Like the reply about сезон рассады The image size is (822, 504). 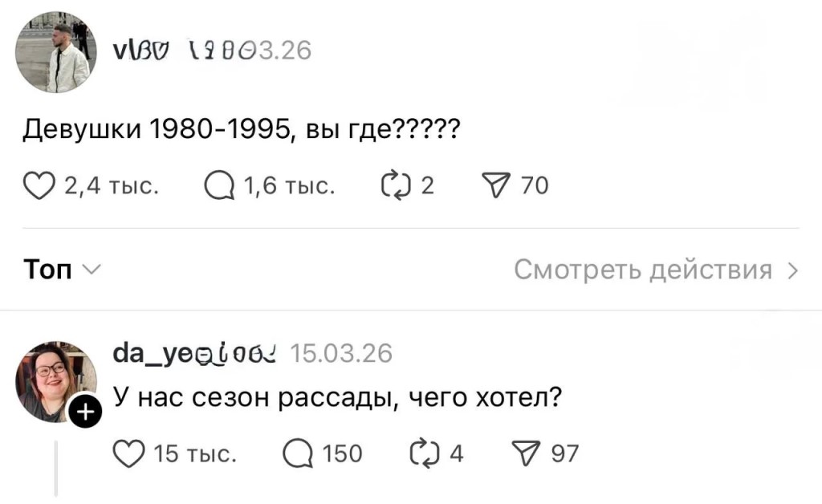[x=128, y=454]
